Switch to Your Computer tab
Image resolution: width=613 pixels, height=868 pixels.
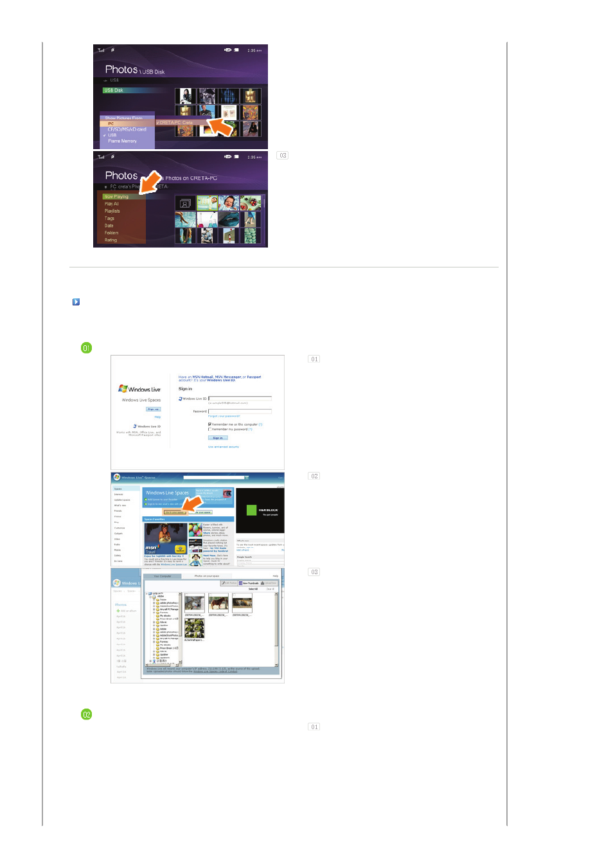click(163, 576)
